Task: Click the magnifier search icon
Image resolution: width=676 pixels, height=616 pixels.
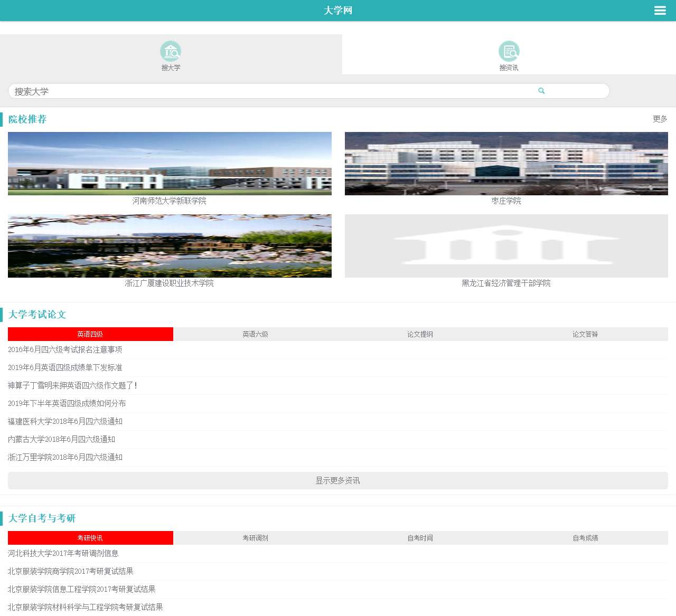Action: pos(541,91)
